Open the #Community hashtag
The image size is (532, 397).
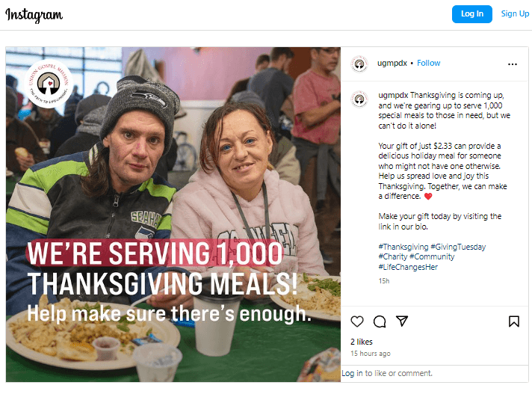432,256
